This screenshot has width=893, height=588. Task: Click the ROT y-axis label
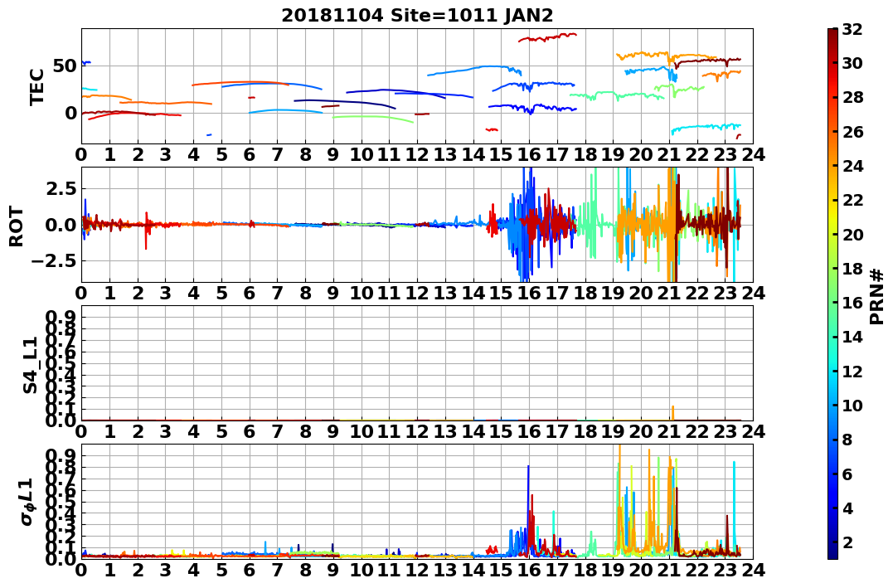17,226
